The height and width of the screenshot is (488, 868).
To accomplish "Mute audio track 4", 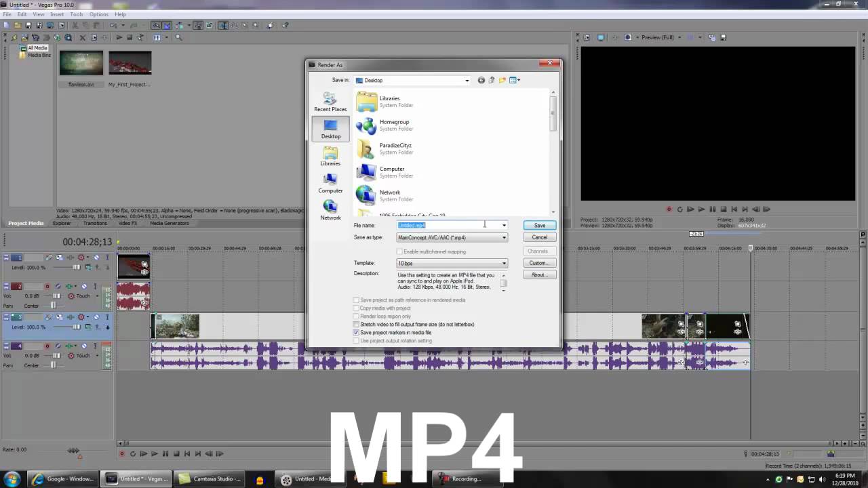I will (x=84, y=346).
